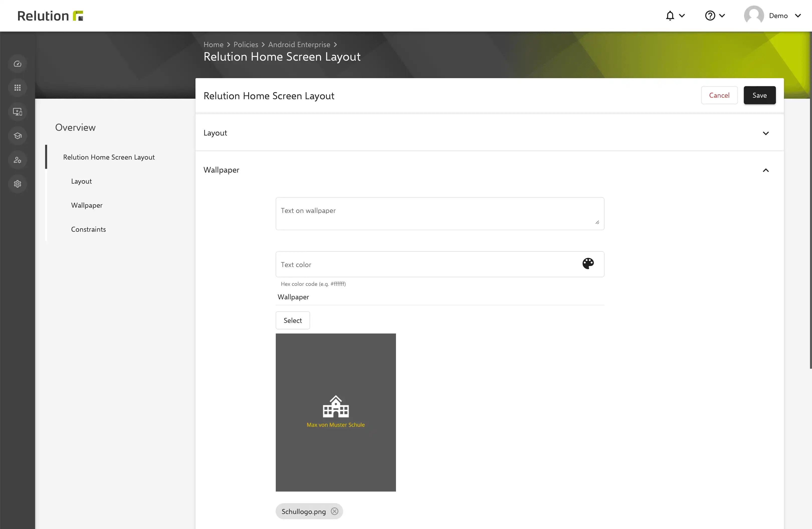Click the page vertical scrollbar
Image resolution: width=812 pixels, height=529 pixels.
click(x=811, y=200)
